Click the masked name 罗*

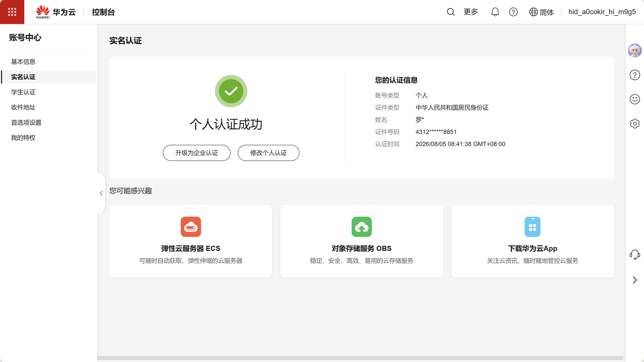pos(419,119)
